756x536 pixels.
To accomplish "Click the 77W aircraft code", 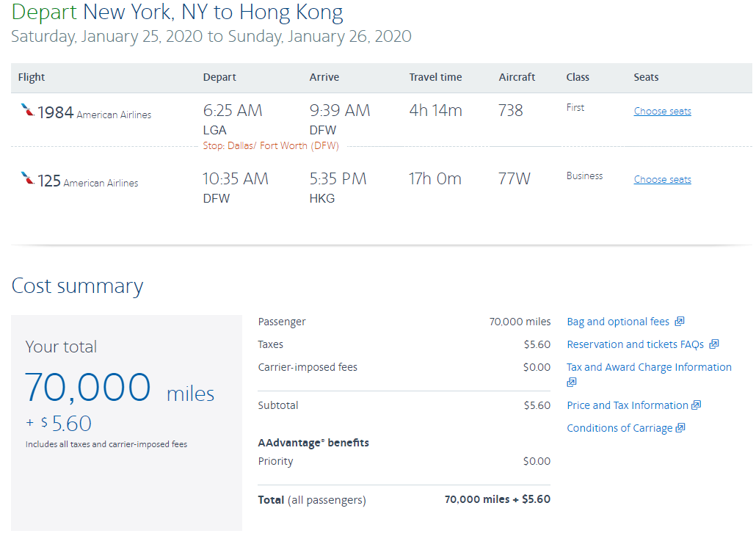I will (x=514, y=178).
